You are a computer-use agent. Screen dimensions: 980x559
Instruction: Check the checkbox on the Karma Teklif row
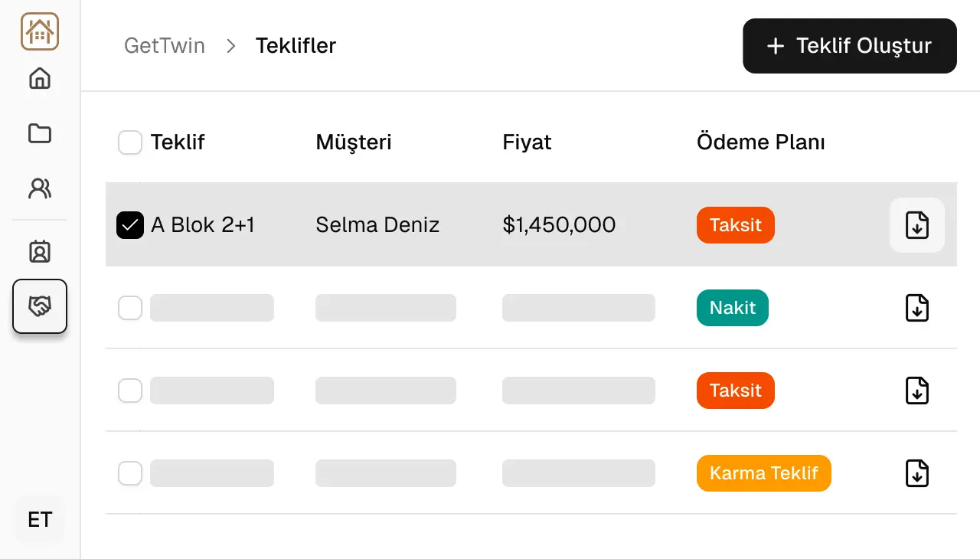click(x=130, y=473)
